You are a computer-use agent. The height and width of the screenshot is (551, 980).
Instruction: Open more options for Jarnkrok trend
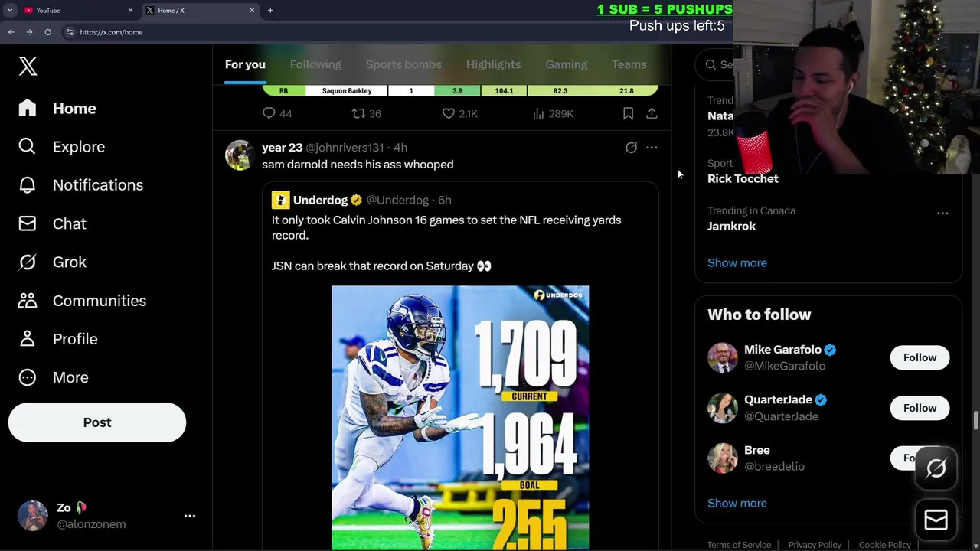point(942,214)
